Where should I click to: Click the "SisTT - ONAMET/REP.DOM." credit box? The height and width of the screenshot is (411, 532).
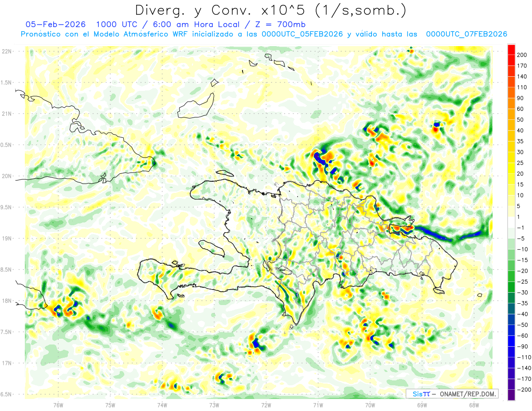click(x=452, y=394)
